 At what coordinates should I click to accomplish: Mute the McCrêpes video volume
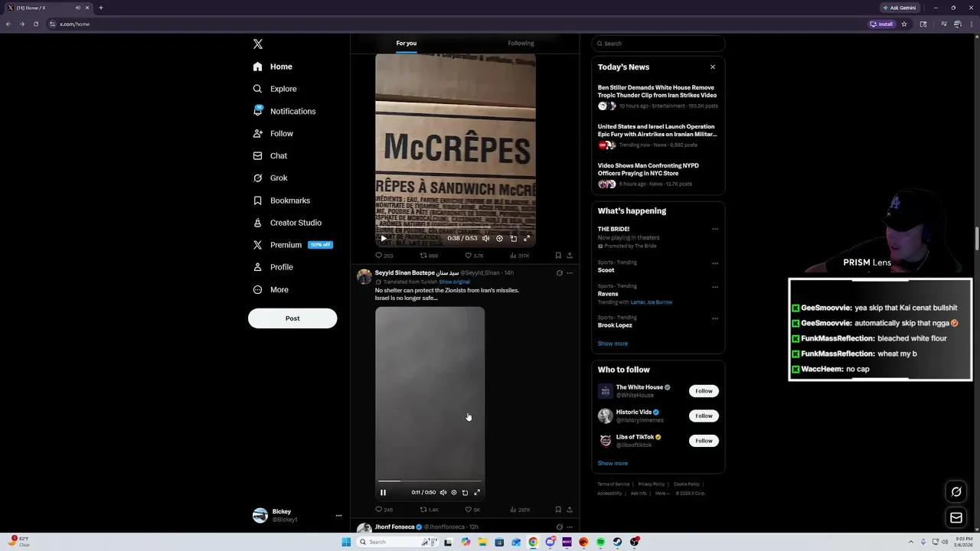point(485,238)
